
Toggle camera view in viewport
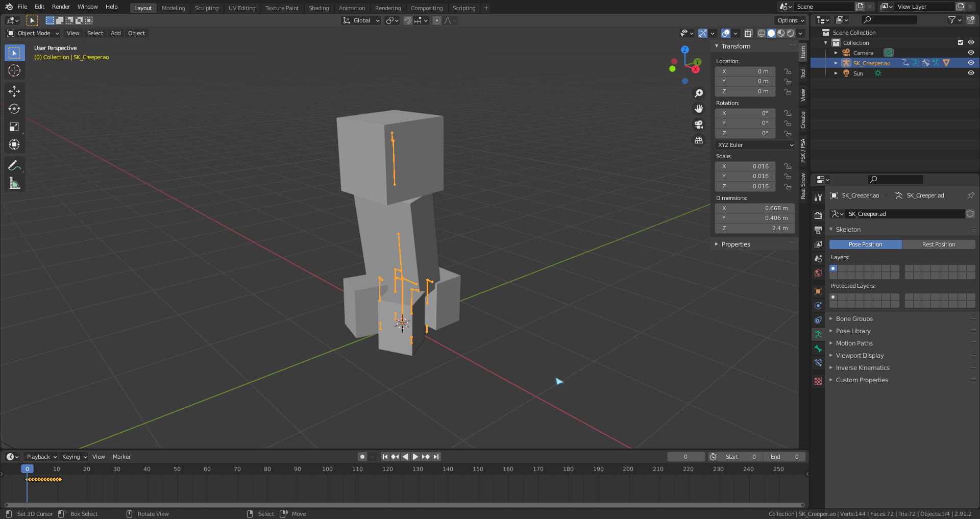click(x=699, y=125)
